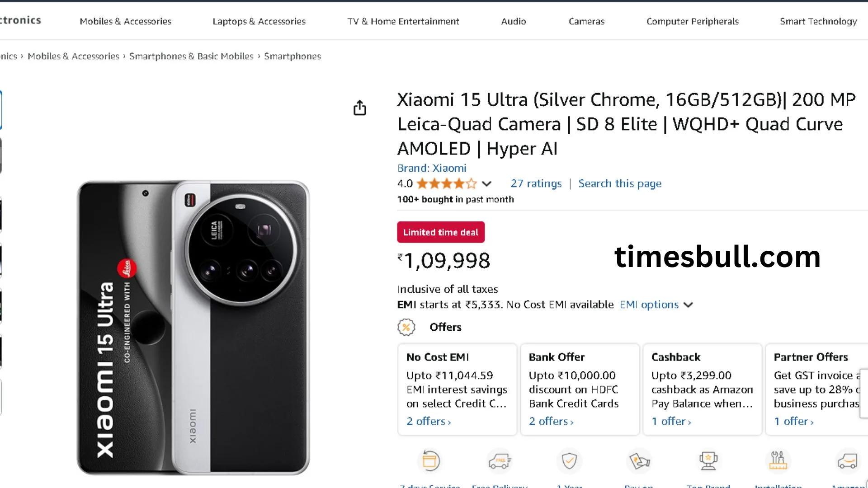This screenshot has width=868, height=488.
Task: Click the share icon above the product image
Action: [x=360, y=108]
